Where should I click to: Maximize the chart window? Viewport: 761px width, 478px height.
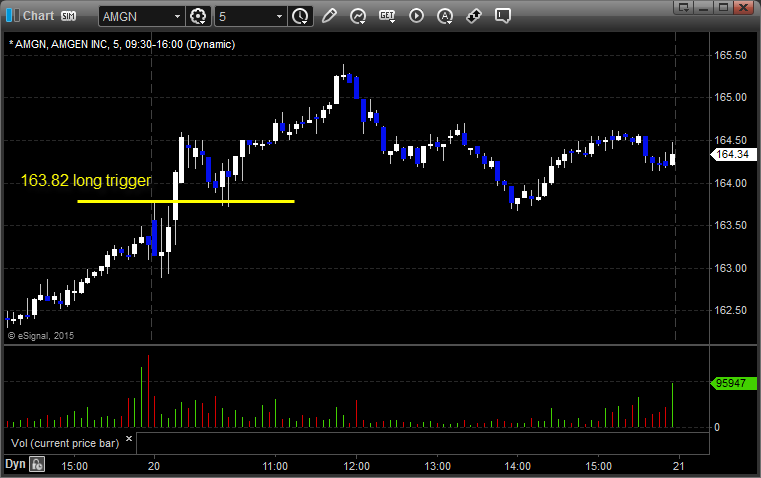point(723,7)
